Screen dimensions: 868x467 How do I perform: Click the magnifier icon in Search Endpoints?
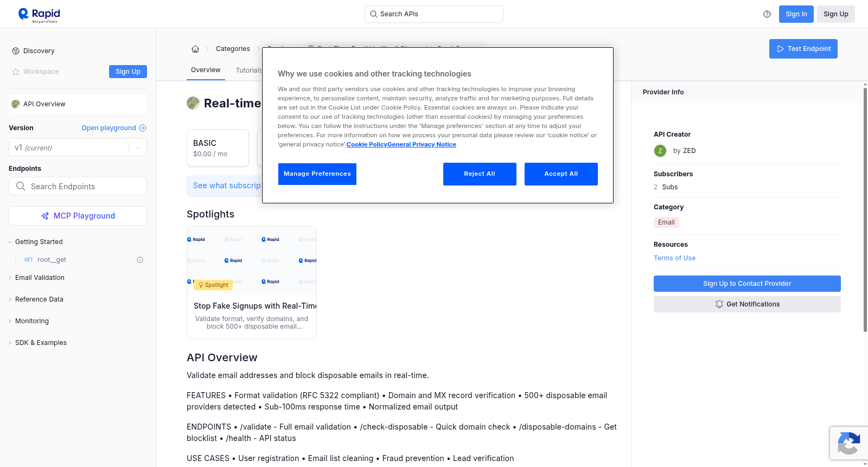[x=21, y=186]
